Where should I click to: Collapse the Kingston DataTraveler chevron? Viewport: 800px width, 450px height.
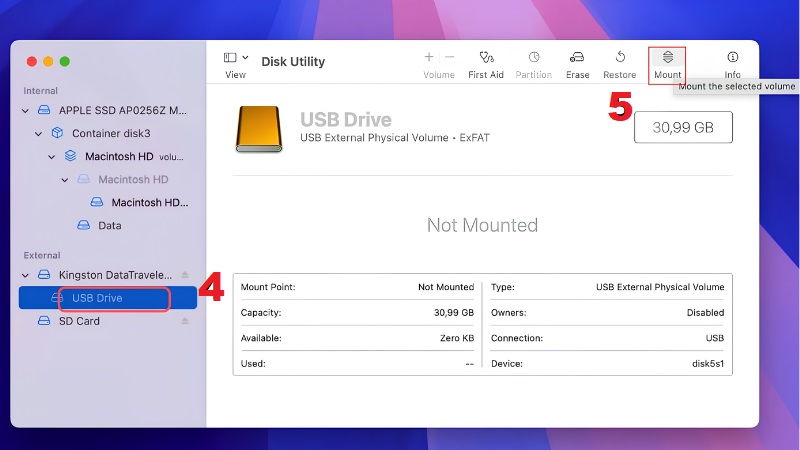click(25, 275)
